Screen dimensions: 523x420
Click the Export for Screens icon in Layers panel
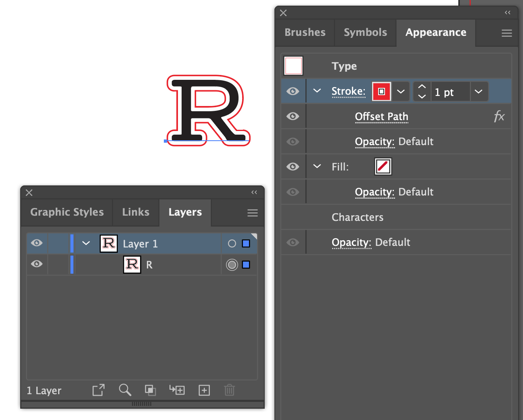(98, 390)
